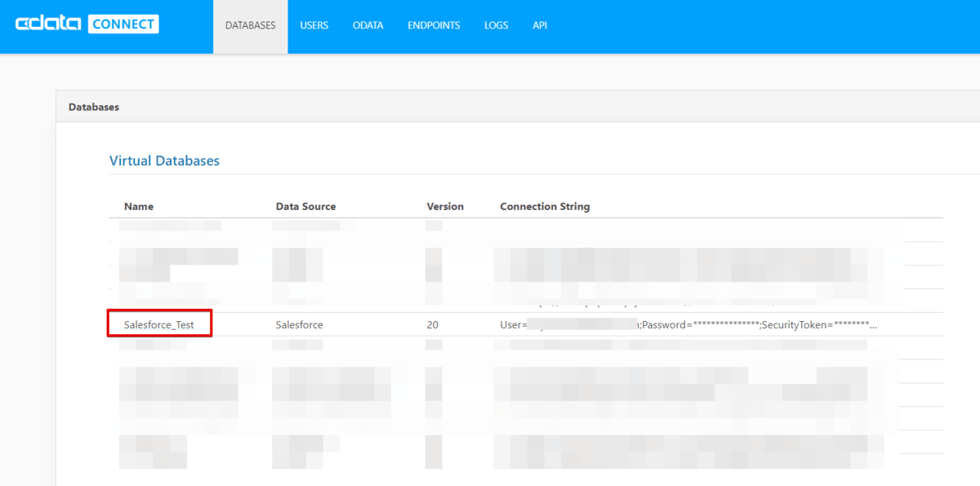The height and width of the screenshot is (486, 980).
Task: Go to the ODATA tab
Action: point(367,26)
